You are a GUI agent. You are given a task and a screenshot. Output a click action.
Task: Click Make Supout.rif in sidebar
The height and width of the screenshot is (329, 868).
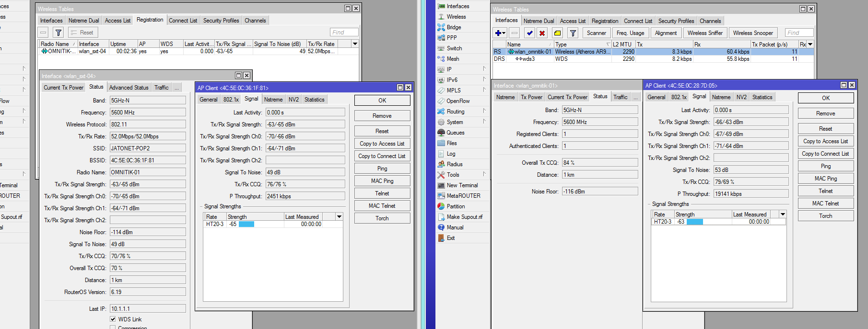tap(464, 217)
